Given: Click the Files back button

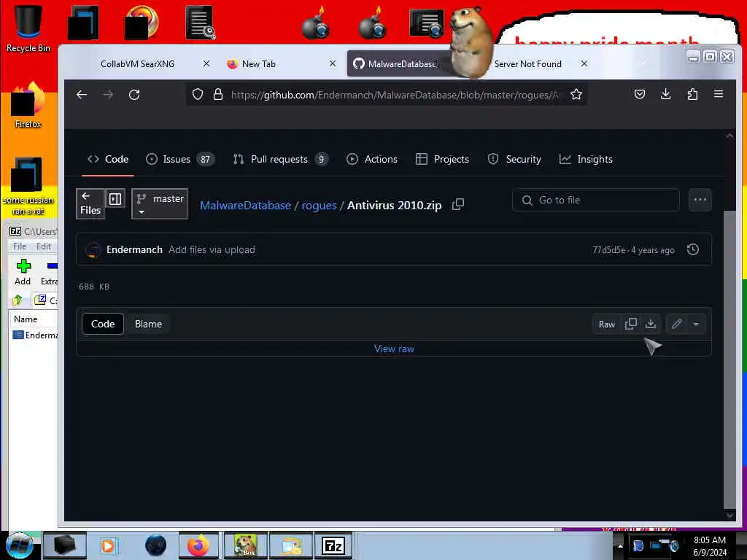Looking at the screenshot, I should coord(90,203).
